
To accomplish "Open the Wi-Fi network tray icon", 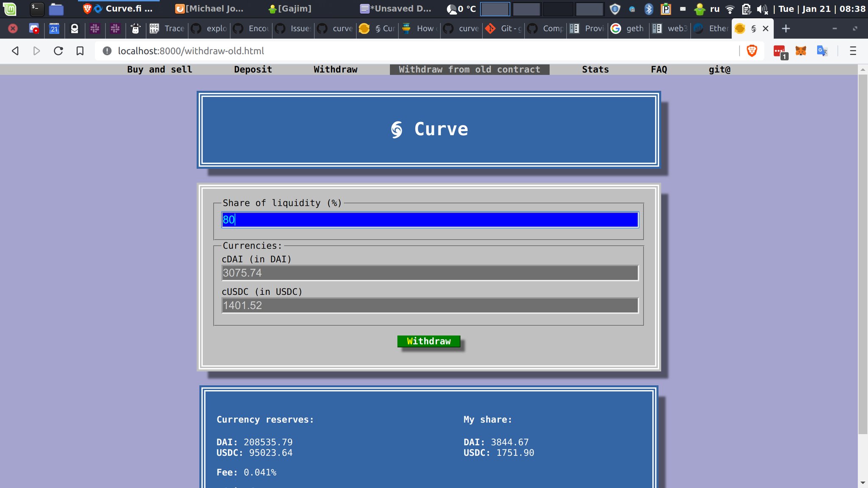I will [730, 9].
